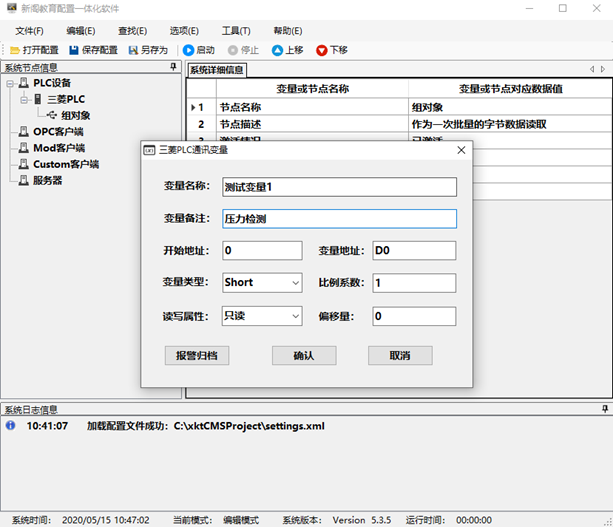The height and width of the screenshot is (527, 613).
Task: Click the 变量备注 field containing 压力检测
Action: tap(339, 219)
